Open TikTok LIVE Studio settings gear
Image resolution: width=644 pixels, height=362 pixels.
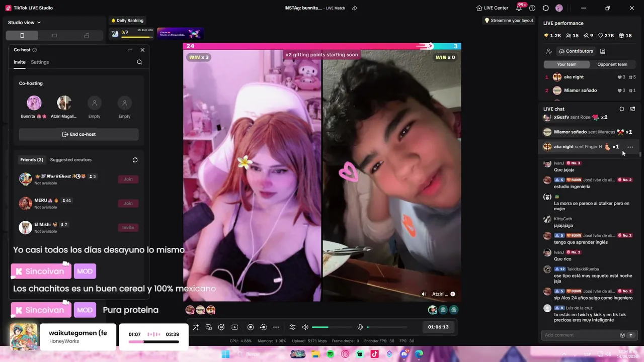pyautogui.click(x=546, y=8)
